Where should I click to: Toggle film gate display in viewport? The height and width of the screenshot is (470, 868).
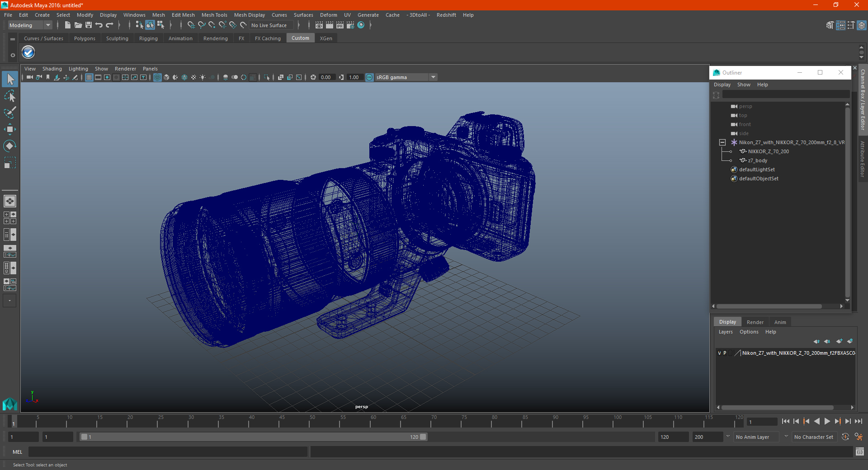[x=98, y=77]
